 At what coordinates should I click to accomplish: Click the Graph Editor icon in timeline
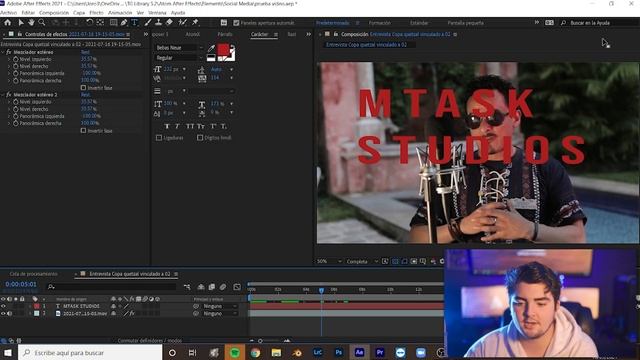[x=237, y=287]
